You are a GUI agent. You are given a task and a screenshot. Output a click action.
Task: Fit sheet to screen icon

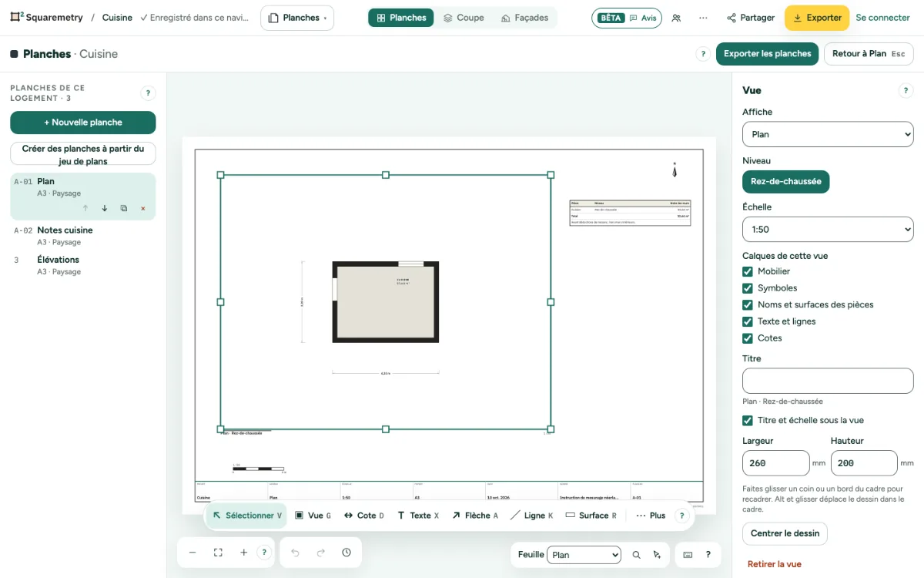[x=218, y=553]
